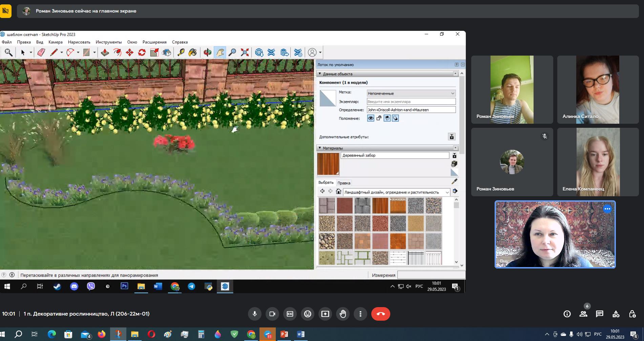The image size is (644, 341).
Task: Select the Paint Bucket tool
Action: [x=192, y=53]
